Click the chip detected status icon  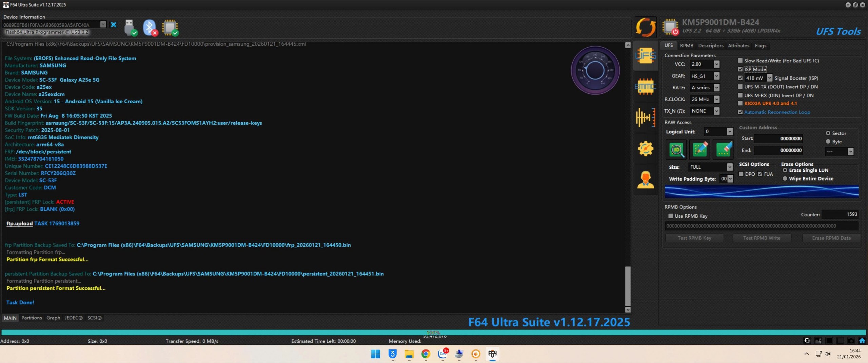click(170, 28)
